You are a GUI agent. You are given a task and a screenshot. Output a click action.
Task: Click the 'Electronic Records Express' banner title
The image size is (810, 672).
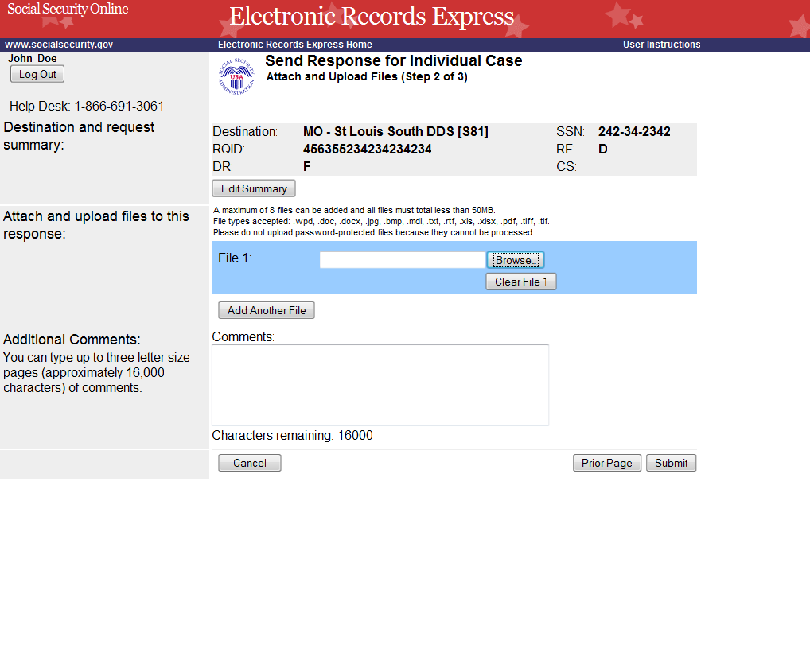(x=372, y=17)
